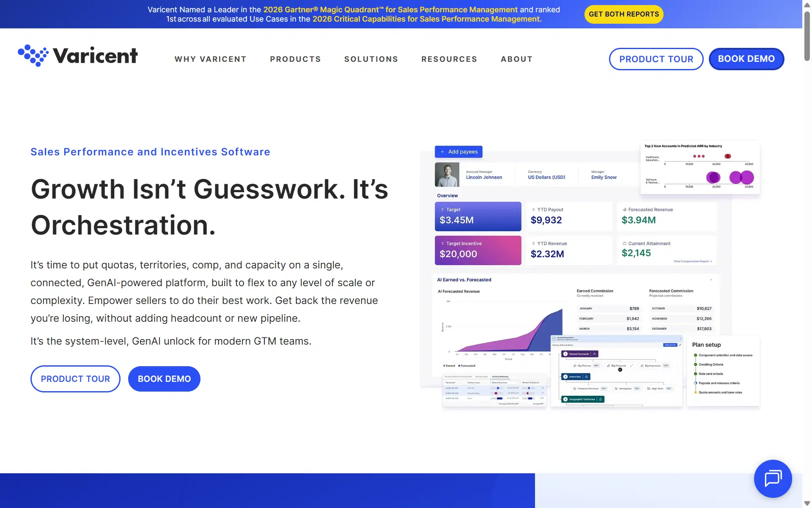Click Book Demo below the hero text
Viewport: 812px width, 508px height.
[x=164, y=379]
